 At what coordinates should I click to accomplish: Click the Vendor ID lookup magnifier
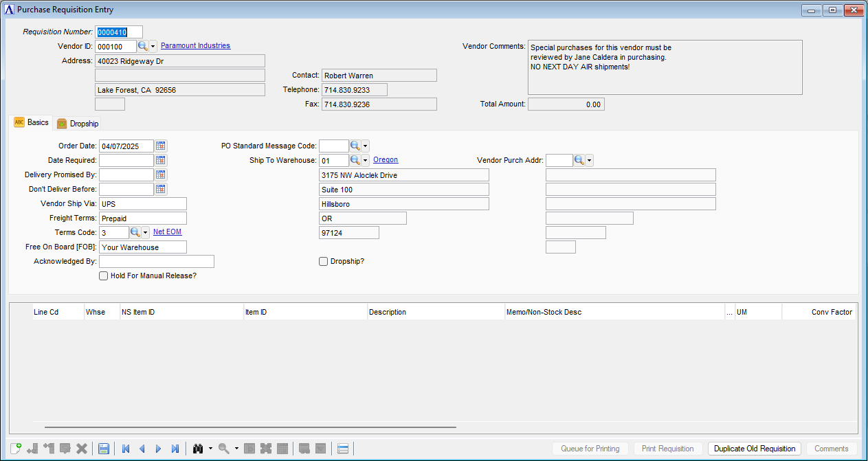(143, 46)
